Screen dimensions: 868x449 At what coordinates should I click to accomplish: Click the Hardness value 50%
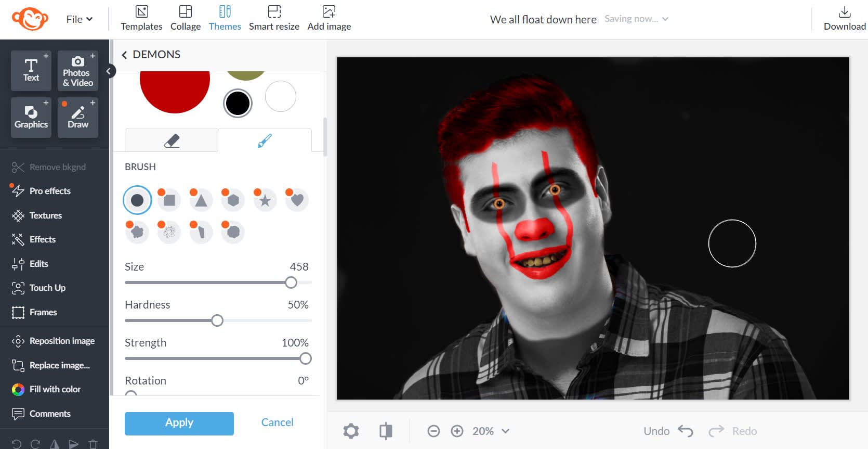pos(298,305)
